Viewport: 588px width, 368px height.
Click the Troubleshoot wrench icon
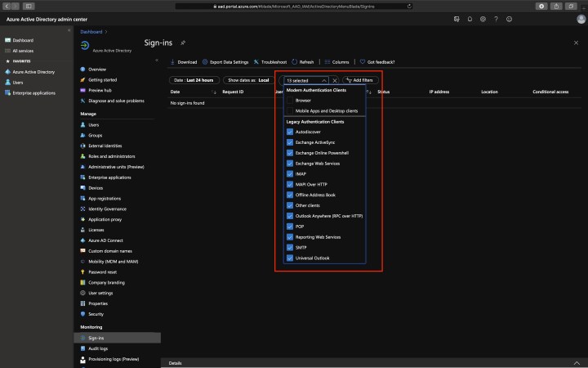click(x=256, y=61)
